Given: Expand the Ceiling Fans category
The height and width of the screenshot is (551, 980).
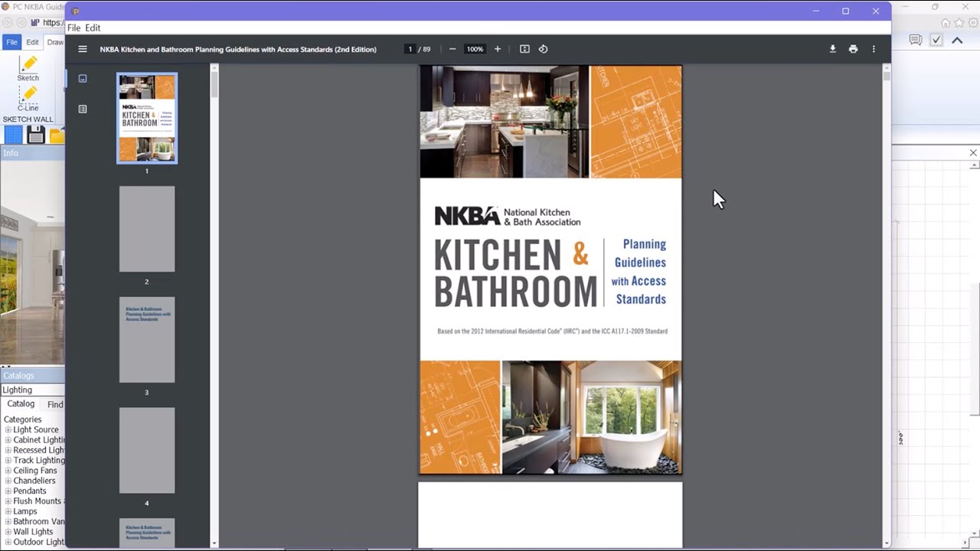Looking at the screenshot, I should 8,471.
